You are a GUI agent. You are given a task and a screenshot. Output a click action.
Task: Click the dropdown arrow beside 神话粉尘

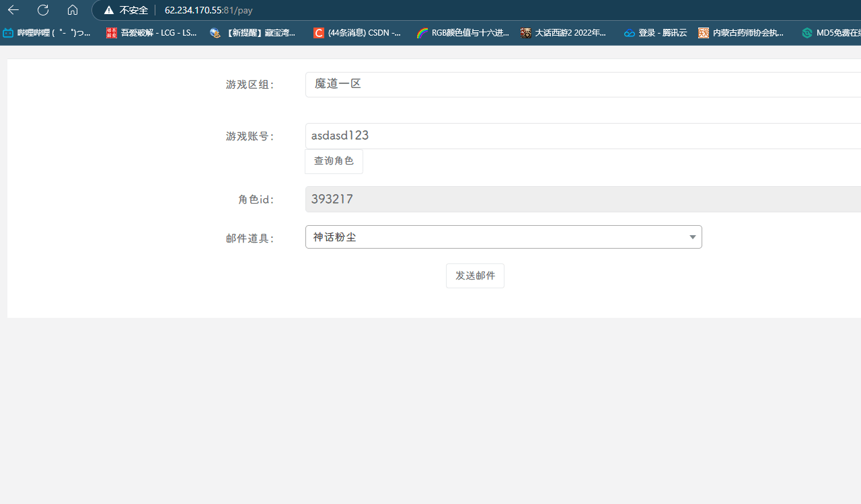tap(692, 237)
